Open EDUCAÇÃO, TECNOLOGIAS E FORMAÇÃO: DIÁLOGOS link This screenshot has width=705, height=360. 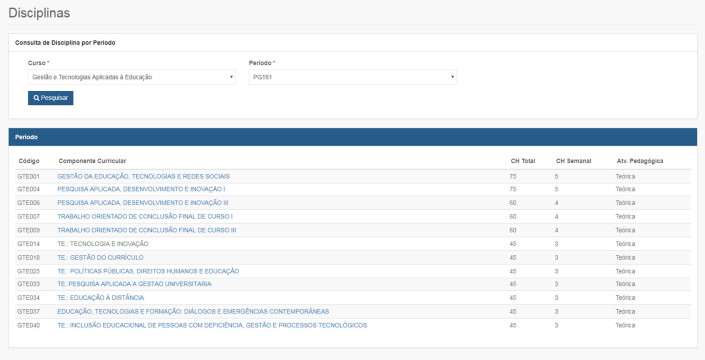pos(193,311)
